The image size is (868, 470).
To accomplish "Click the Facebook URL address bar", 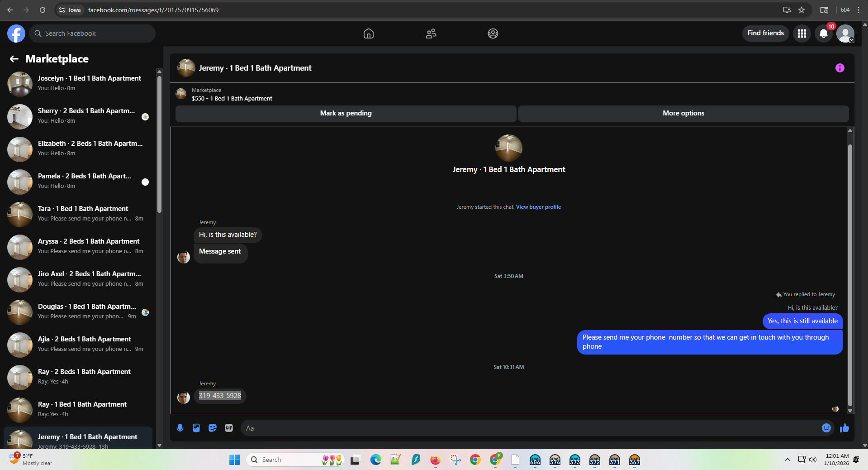I will [x=153, y=10].
